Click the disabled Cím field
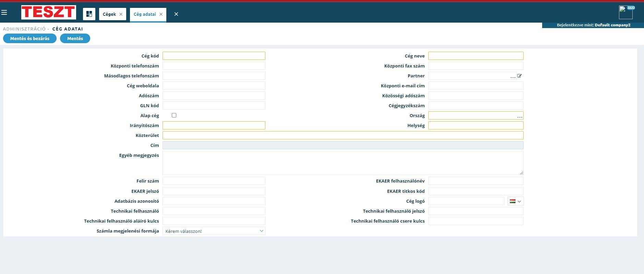Viewport: 644px width, 274px height. (343, 145)
